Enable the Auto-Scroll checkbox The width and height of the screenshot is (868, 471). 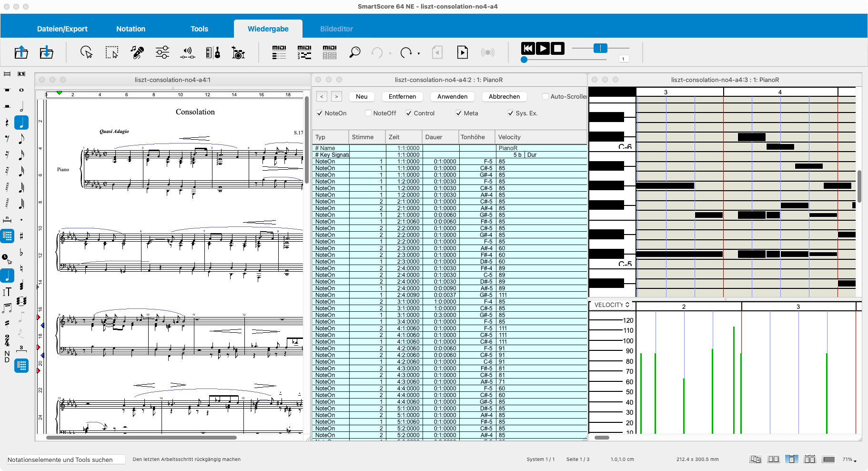pyautogui.click(x=545, y=97)
